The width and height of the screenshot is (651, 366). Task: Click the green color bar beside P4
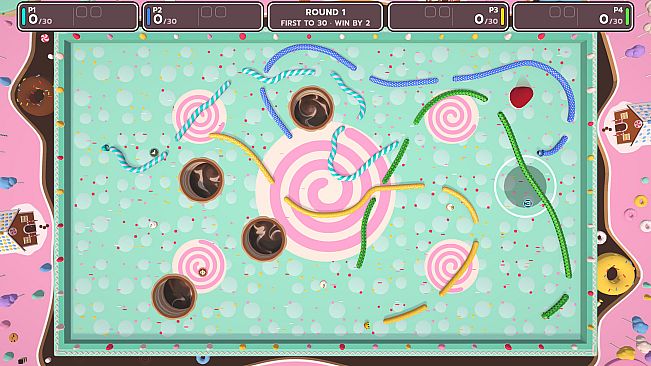(x=627, y=17)
